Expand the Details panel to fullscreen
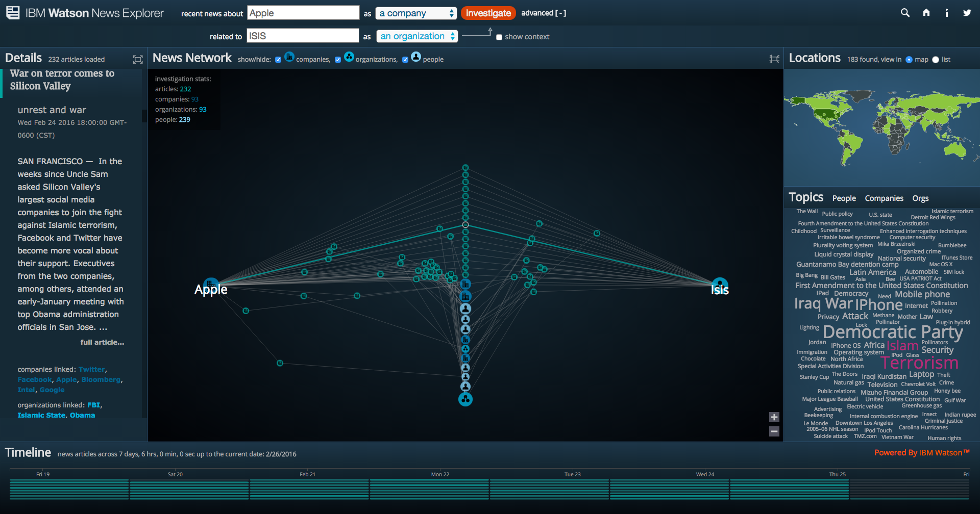Viewport: 980px width, 514px height. tap(138, 60)
